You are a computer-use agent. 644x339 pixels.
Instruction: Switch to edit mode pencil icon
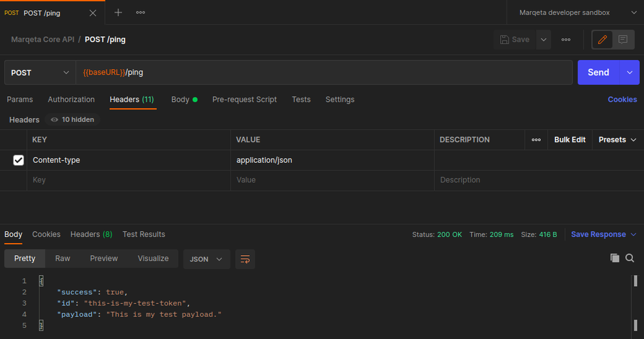603,39
